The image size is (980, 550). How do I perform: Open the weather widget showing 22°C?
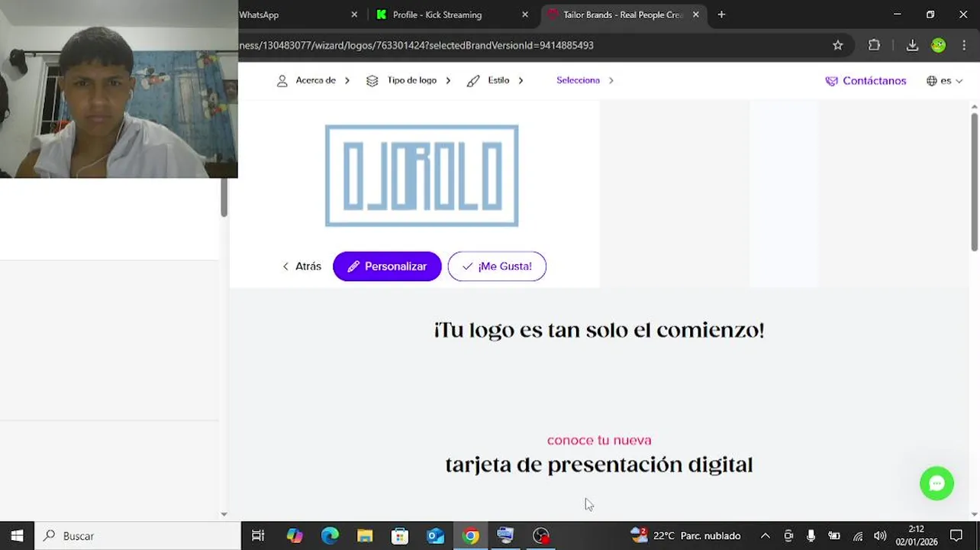point(685,535)
